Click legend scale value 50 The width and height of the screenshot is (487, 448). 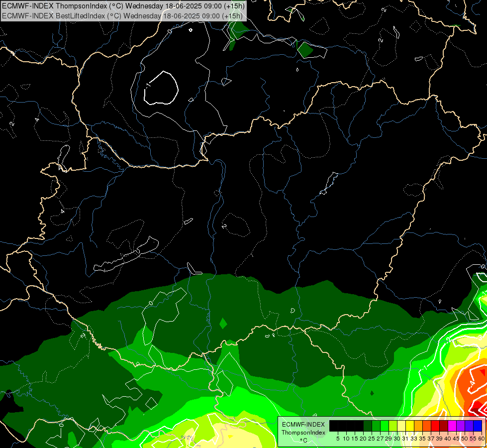click(464, 439)
